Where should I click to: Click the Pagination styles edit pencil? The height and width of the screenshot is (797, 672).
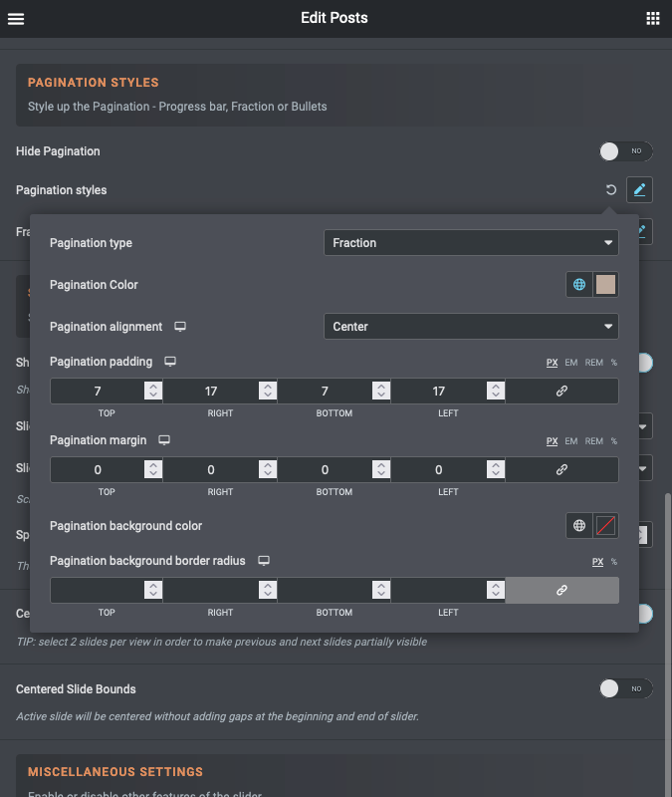pyautogui.click(x=639, y=189)
